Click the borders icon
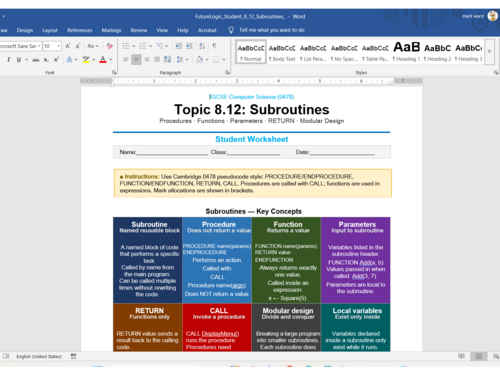Viewport: 500px width, 375px height. [216, 60]
